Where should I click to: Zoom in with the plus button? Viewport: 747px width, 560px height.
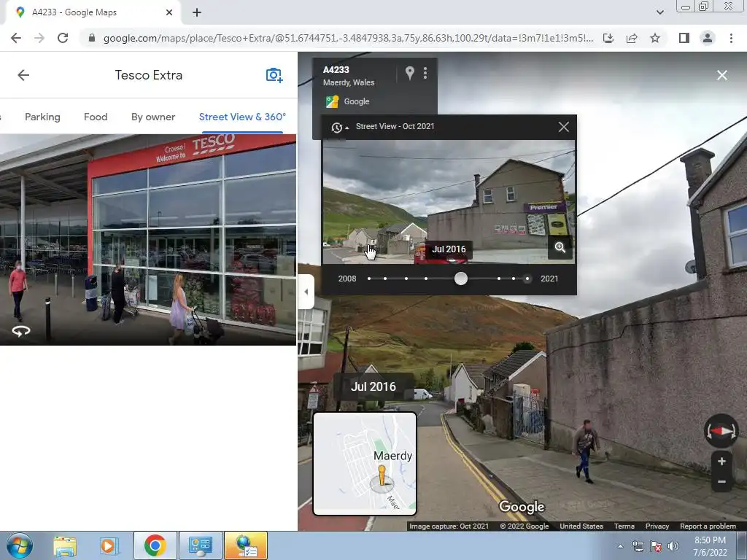click(x=721, y=461)
